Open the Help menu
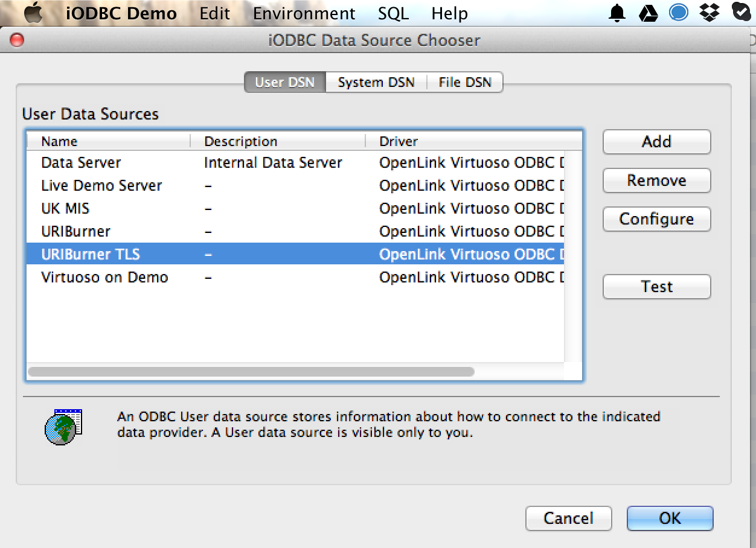 (x=449, y=13)
